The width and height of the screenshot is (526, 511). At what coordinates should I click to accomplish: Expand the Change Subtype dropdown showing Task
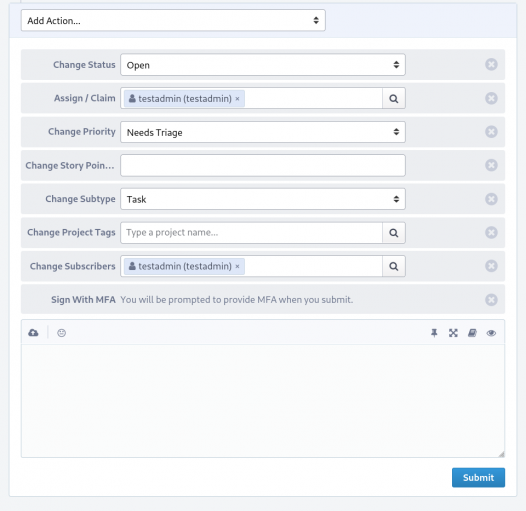pyautogui.click(x=263, y=199)
